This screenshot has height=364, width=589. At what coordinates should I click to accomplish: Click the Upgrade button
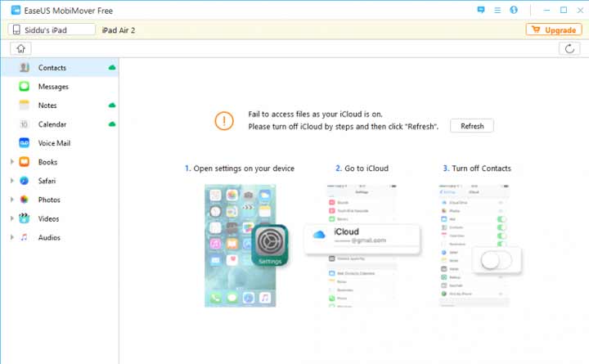point(554,29)
